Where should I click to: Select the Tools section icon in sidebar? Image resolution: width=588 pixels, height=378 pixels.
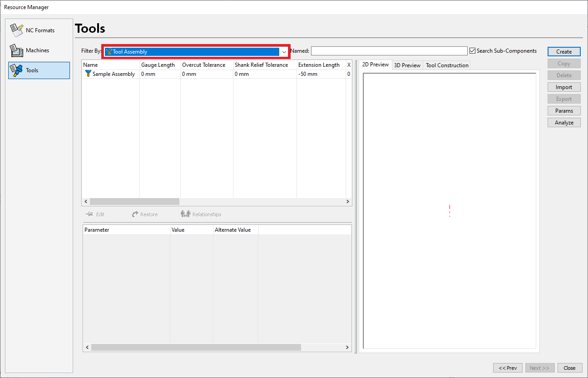(x=16, y=70)
